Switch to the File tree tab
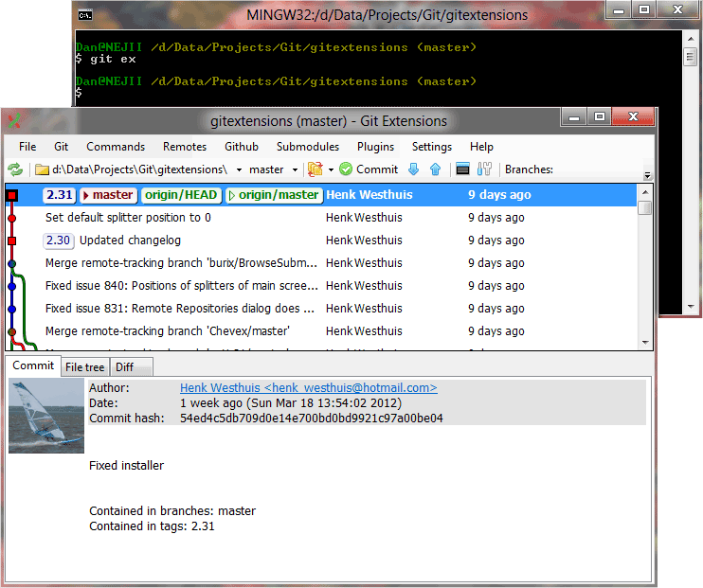Screen dimensions: 703x588 84,367
